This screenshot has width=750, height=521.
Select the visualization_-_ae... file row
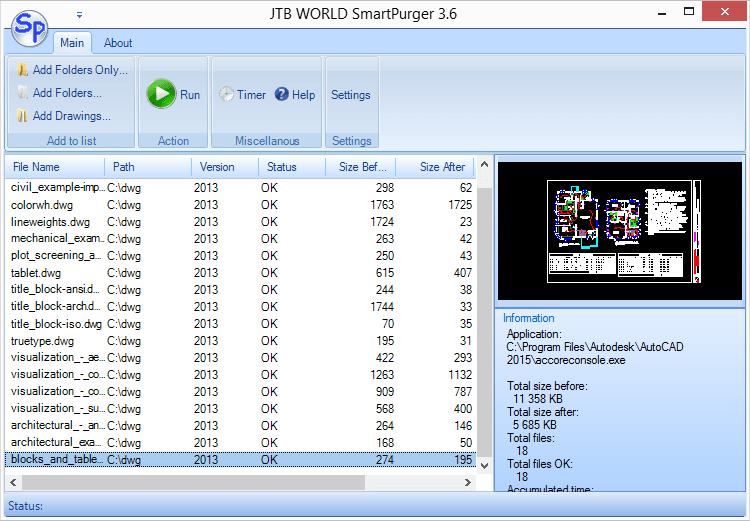[241, 357]
